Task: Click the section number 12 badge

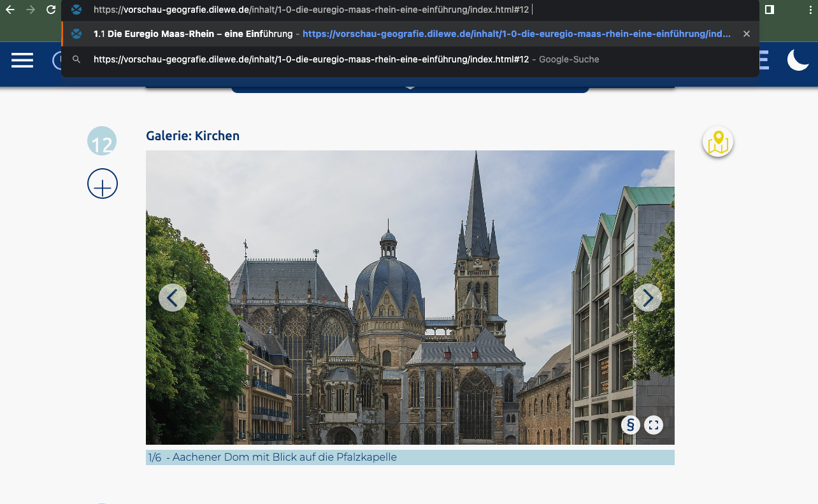Action: point(102,142)
